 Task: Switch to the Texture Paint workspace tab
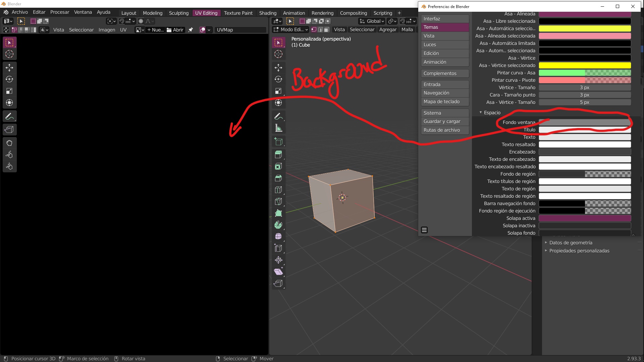point(238,13)
